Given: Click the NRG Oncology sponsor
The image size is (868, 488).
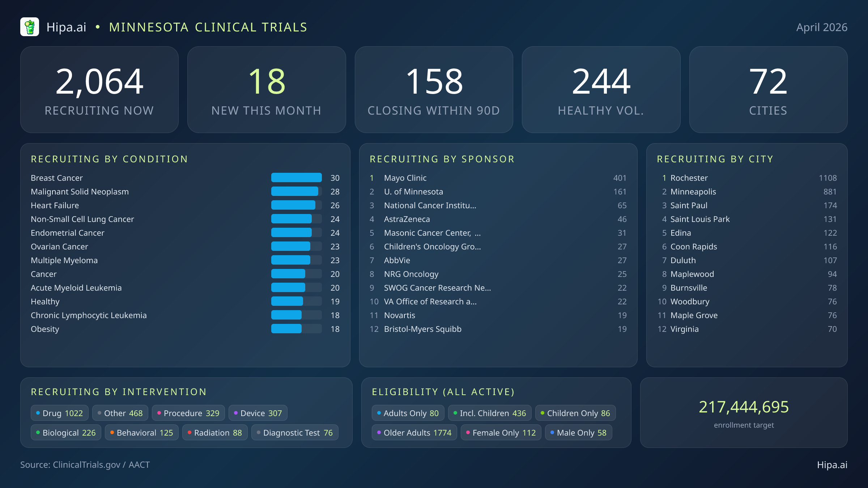Looking at the screenshot, I should coord(498,274).
